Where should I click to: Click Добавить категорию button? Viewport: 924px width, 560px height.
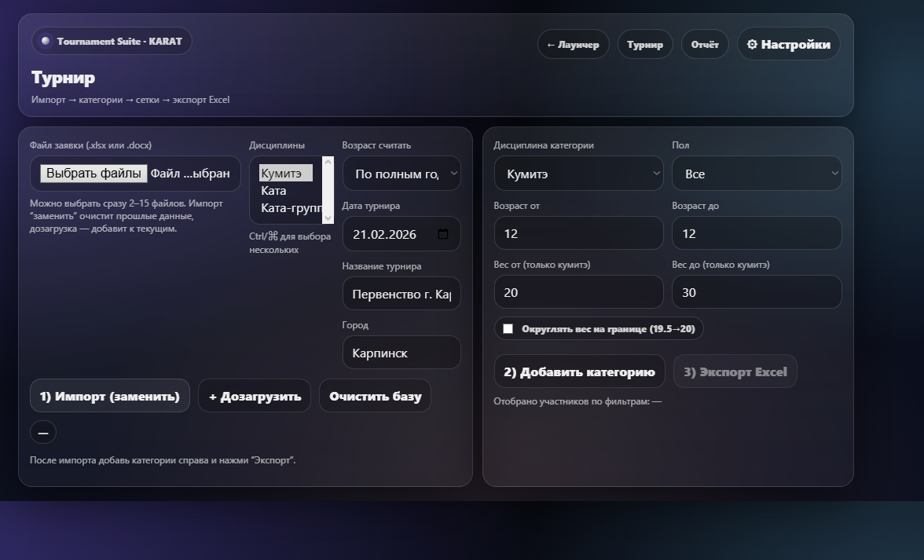coord(579,372)
